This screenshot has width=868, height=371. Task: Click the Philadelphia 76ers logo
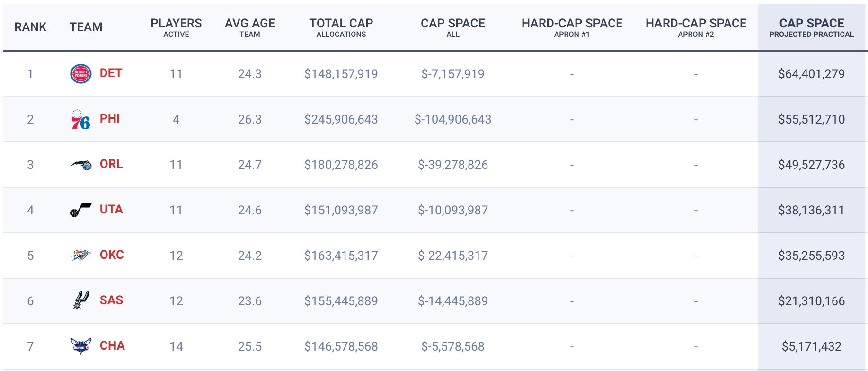point(80,120)
